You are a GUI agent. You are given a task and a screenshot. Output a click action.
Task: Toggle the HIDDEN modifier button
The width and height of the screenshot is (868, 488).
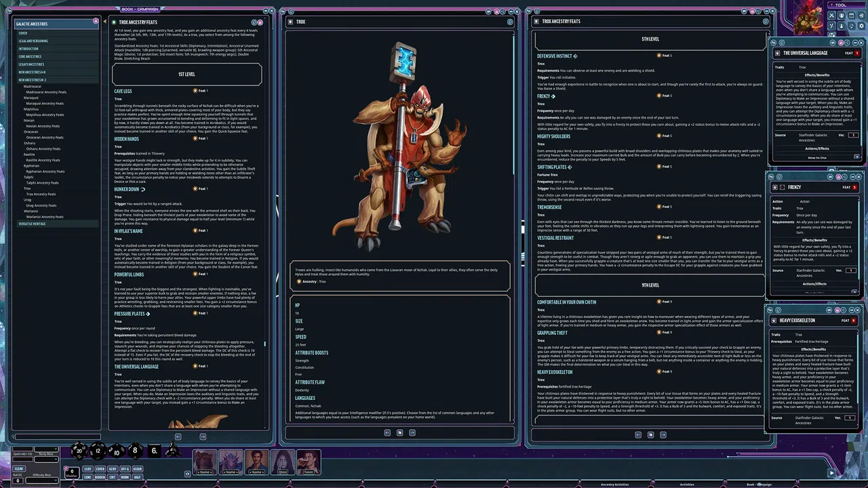pos(100,477)
